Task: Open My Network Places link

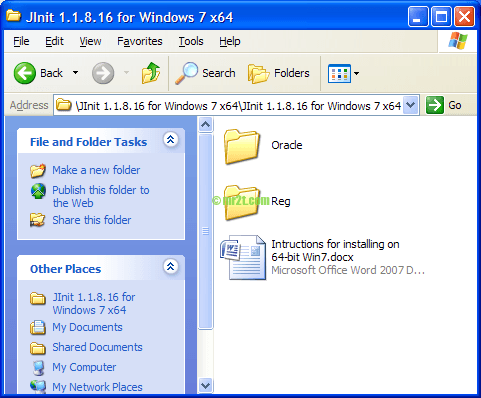Action: coord(97,387)
